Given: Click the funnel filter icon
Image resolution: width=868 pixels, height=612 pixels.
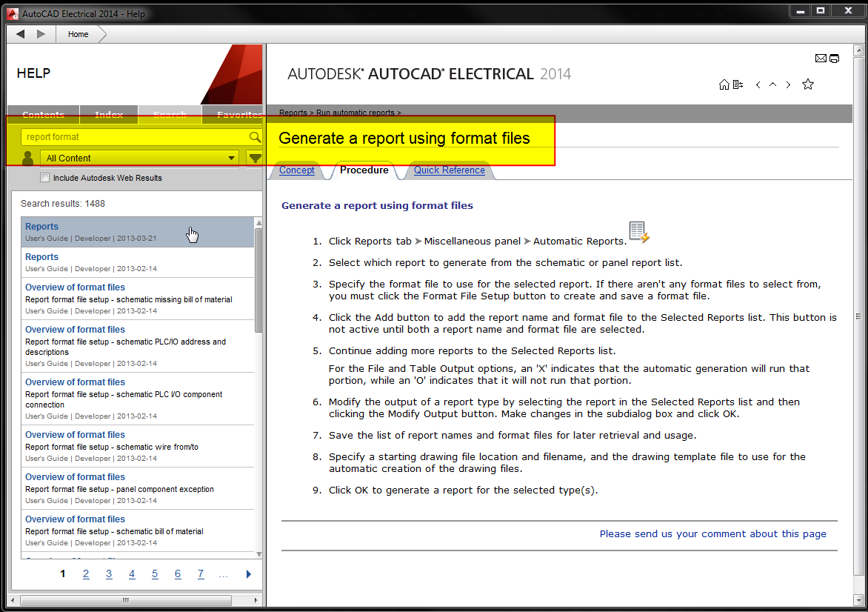Looking at the screenshot, I should [255, 159].
